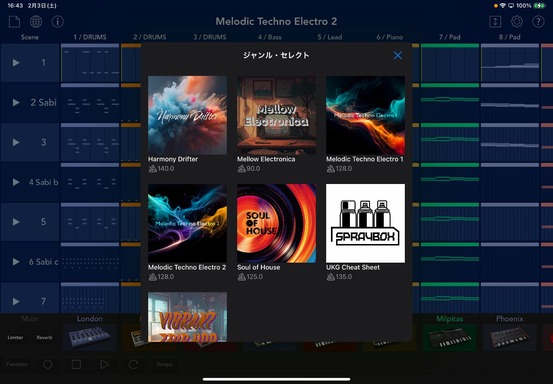Click the tempo icon beside 140.0

click(152, 169)
